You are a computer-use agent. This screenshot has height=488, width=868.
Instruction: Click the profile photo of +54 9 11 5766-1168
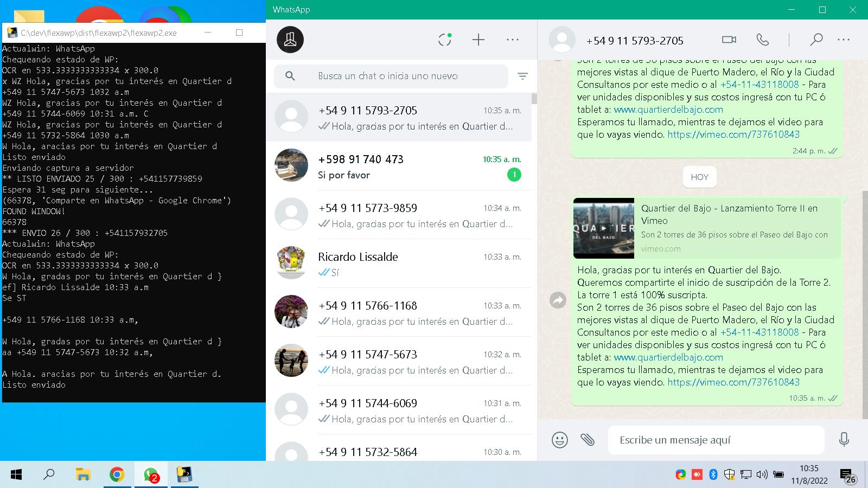291,312
